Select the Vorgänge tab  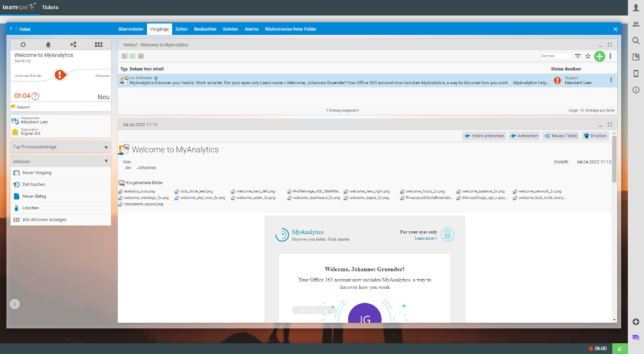[x=159, y=29]
